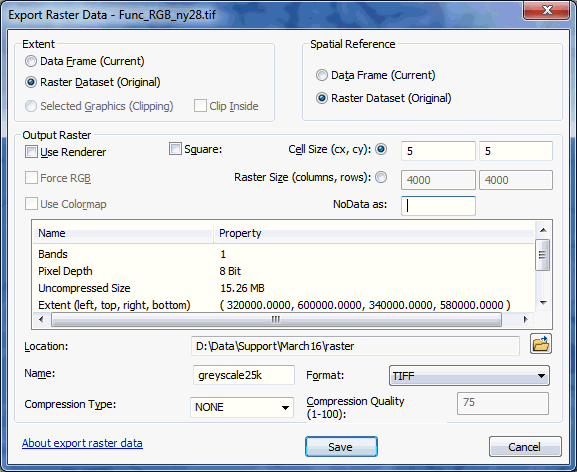Image resolution: width=577 pixels, height=472 pixels.
Task: Click the Save button
Action: (341, 447)
